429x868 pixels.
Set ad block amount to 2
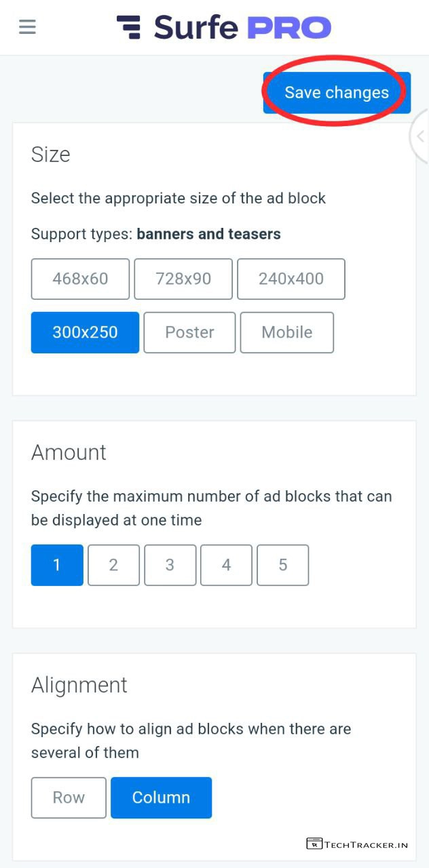(x=113, y=565)
